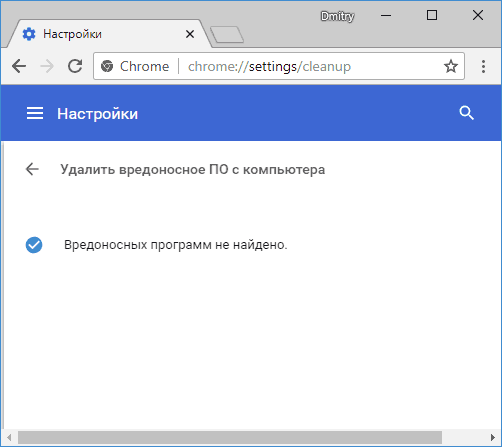
Task: Go back with browser back arrow
Action: [19, 66]
